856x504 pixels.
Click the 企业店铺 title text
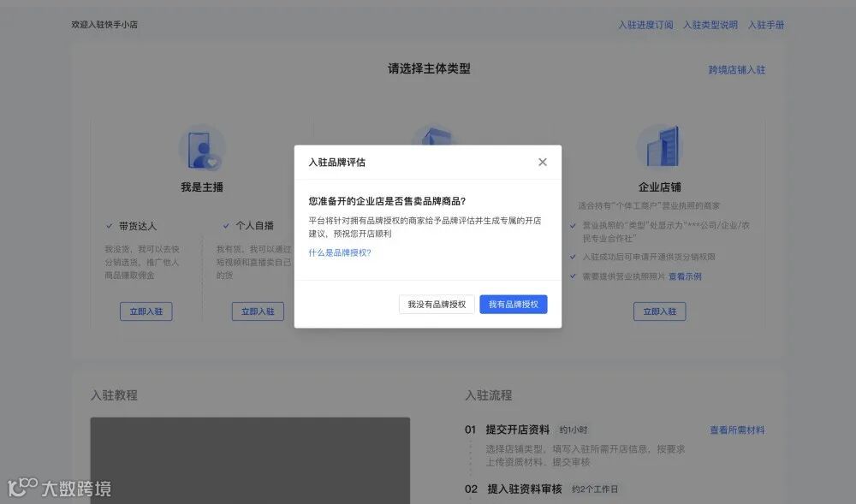659,187
